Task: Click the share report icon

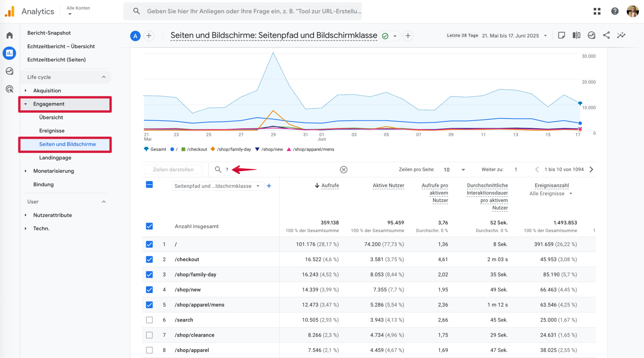Action: click(x=606, y=36)
